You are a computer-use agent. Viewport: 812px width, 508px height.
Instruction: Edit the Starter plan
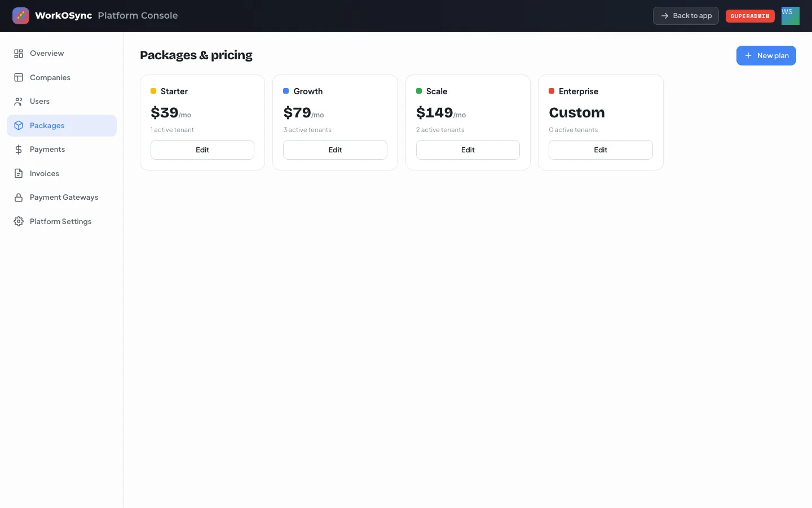pos(202,150)
